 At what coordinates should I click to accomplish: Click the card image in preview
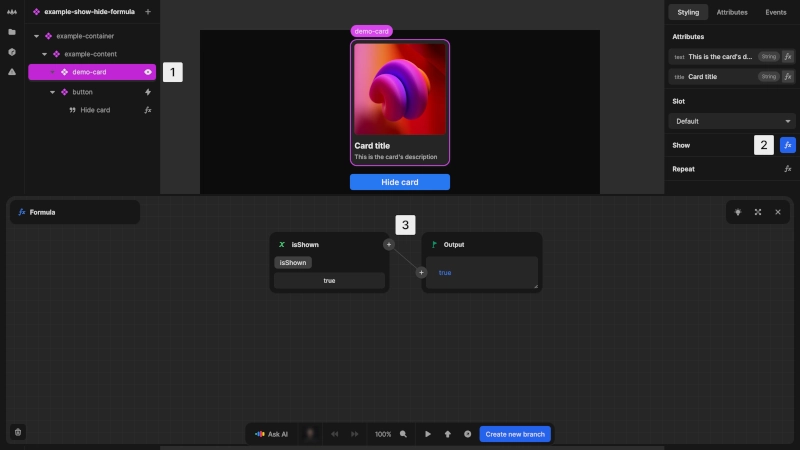400,89
